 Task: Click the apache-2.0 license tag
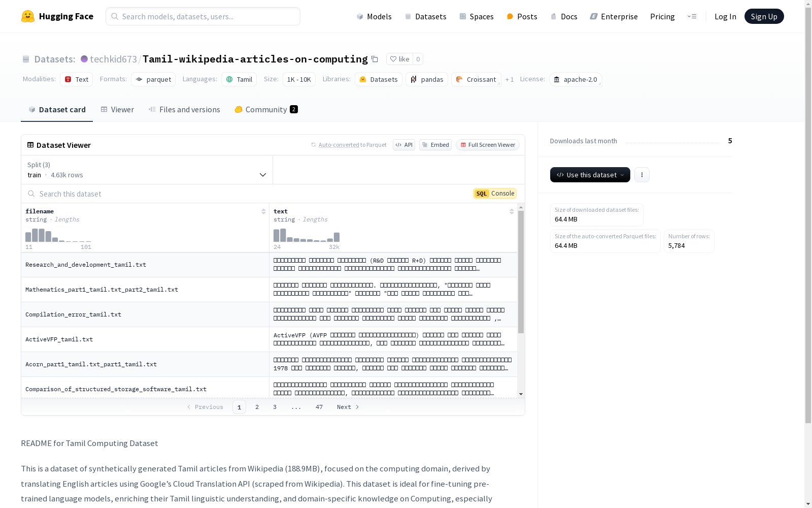(576, 79)
